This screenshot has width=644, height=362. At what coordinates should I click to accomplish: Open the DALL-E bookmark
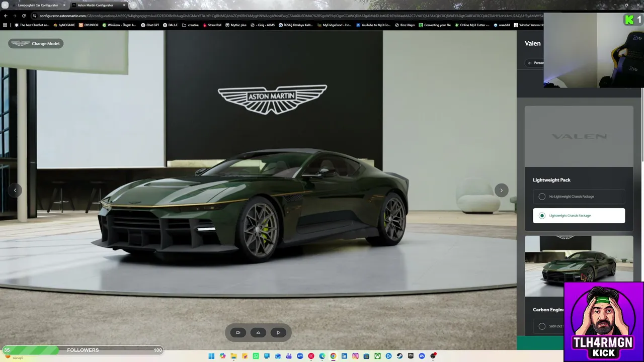pyautogui.click(x=170, y=25)
